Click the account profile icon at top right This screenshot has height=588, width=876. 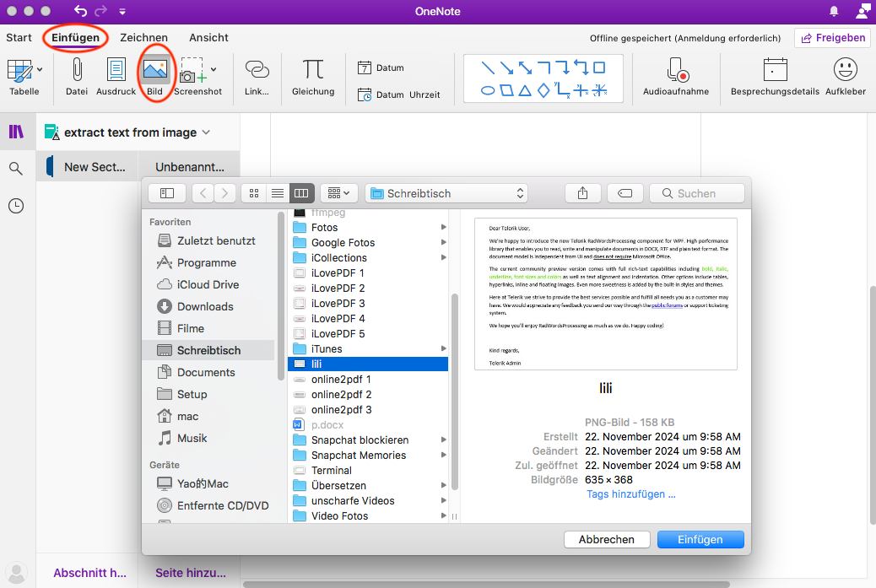(x=863, y=11)
